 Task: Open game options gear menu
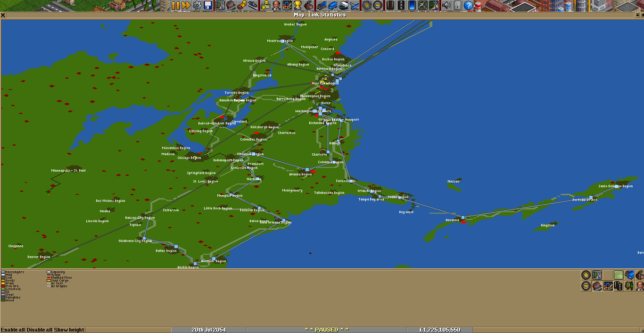coord(197,5)
